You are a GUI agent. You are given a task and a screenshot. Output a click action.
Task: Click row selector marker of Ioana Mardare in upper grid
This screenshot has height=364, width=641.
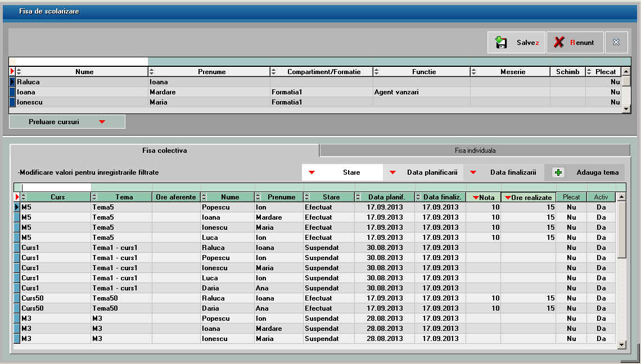(x=12, y=92)
